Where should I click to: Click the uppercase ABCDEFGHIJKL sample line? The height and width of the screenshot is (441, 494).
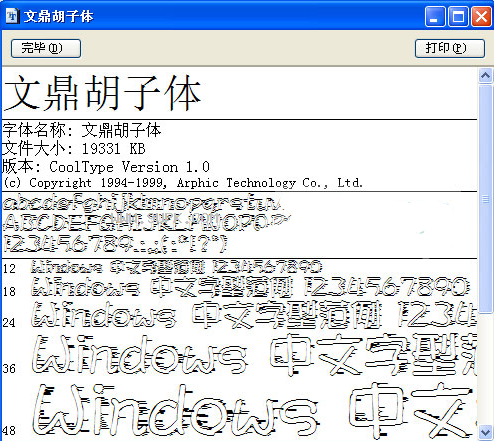click(x=147, y=223)
